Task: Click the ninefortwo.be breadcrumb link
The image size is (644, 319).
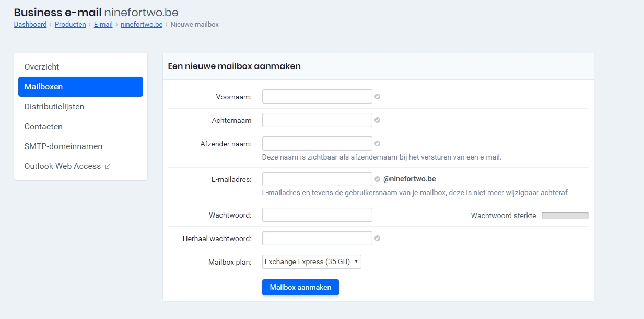Action: click(142, 25)
